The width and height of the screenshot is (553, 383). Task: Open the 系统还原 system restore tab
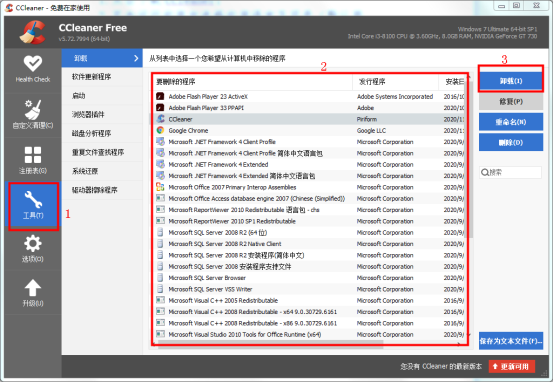102,171
